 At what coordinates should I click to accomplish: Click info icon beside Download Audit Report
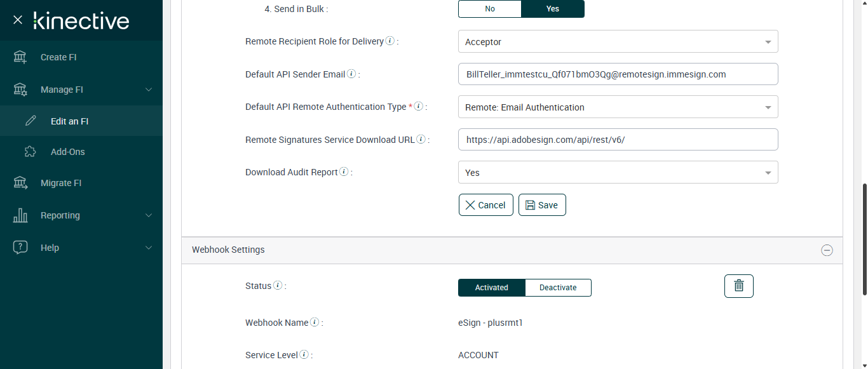pyautogui.click(x=344, y=172)
